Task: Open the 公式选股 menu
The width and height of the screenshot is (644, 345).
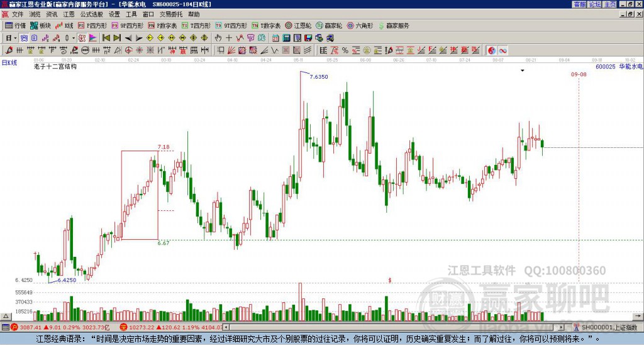Action: click(92, 14)
